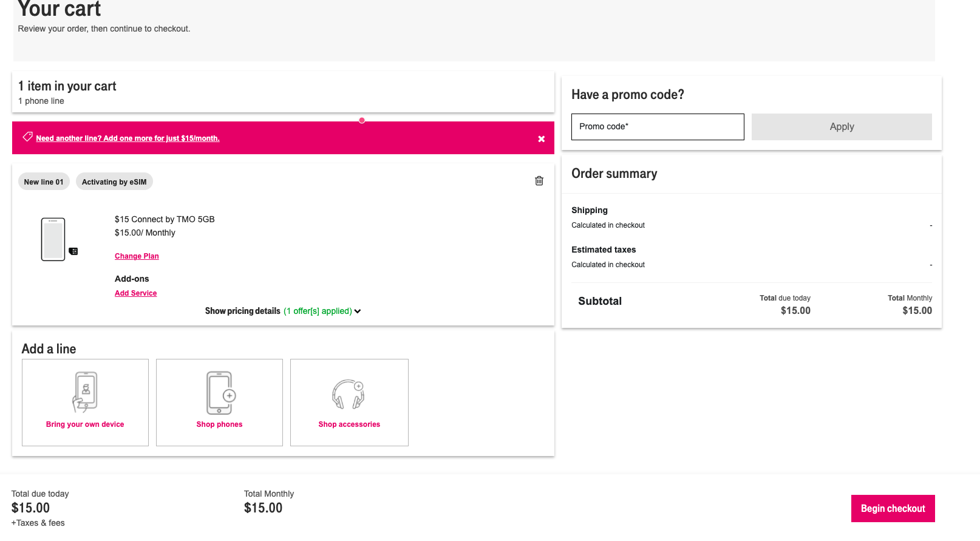Select the Shop accessories headphones icon
This screenshot has width=980, height=541.
[349, 394]
